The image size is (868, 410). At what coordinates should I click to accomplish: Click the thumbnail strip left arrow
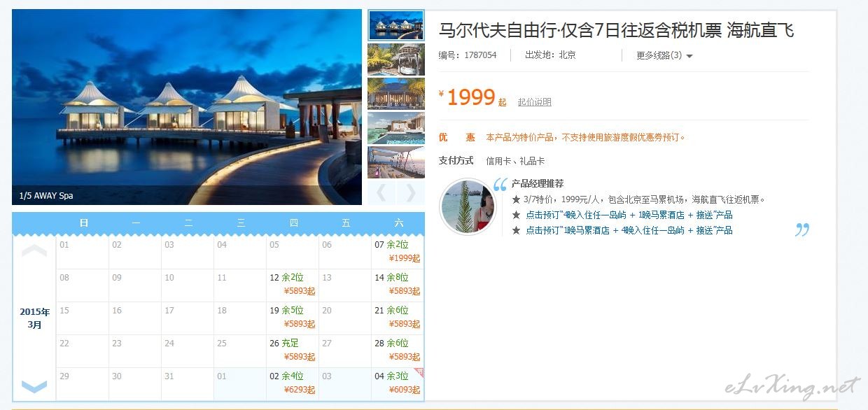pyautogui.click(x=381, y=193)
